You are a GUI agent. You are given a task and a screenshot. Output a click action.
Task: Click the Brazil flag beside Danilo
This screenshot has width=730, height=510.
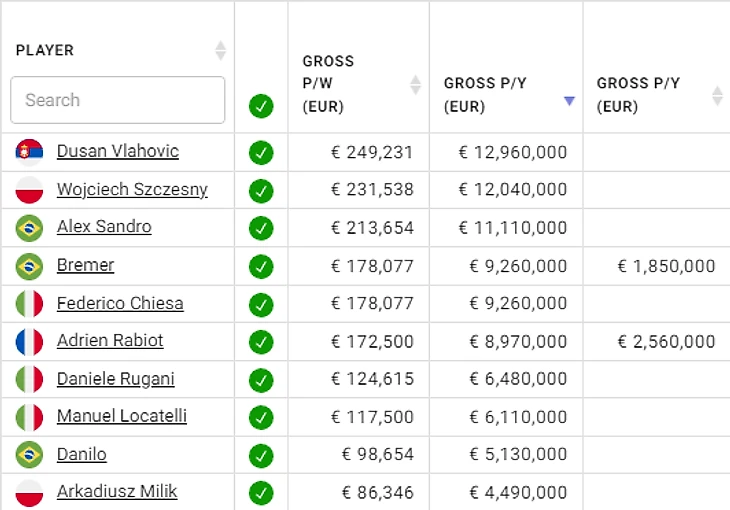pyautogui.click(x=29, y=455)
